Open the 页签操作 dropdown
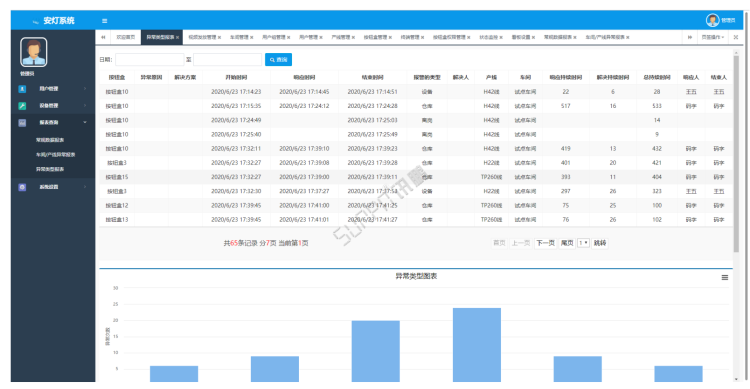 pos(712,37)
